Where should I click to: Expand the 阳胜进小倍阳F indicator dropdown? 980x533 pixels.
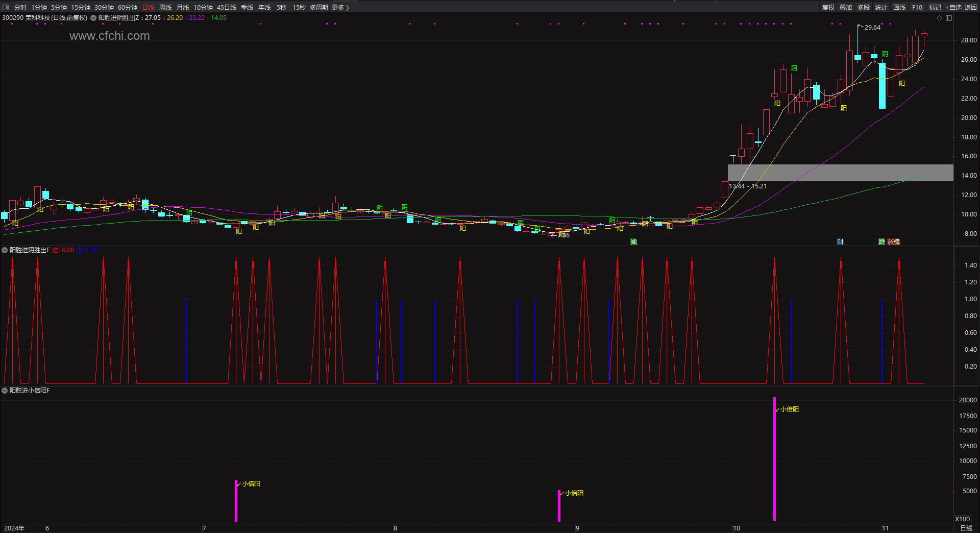5,391
